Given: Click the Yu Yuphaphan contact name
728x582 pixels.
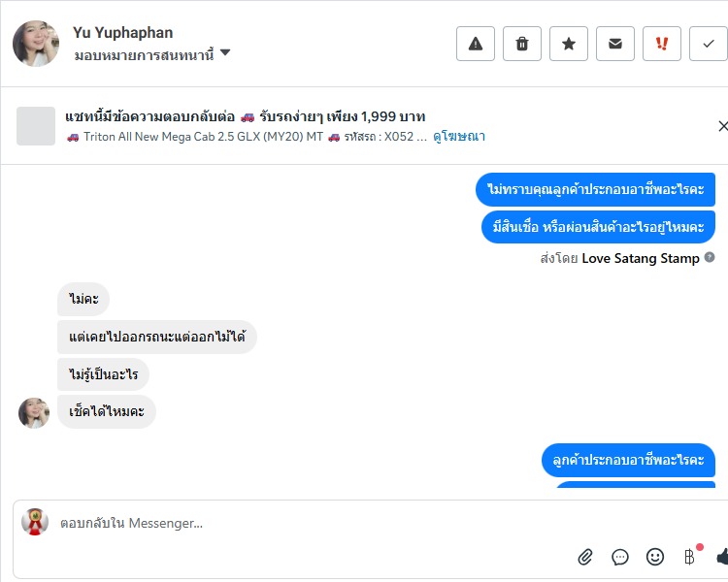Looking at the screenshot, I should click(122, 33).
